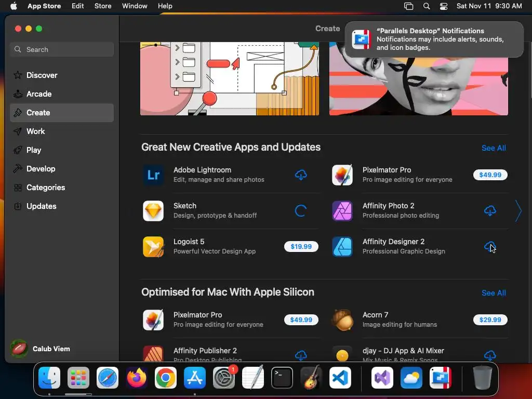
Task: Open the Develop category in sidebar
Action: 62,169
